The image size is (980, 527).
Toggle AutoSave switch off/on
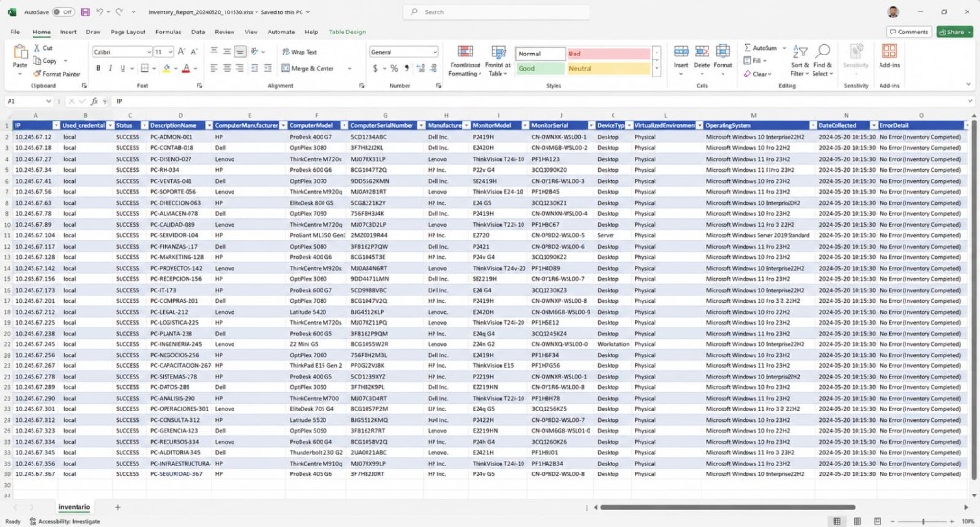click(x=62, y=11)
